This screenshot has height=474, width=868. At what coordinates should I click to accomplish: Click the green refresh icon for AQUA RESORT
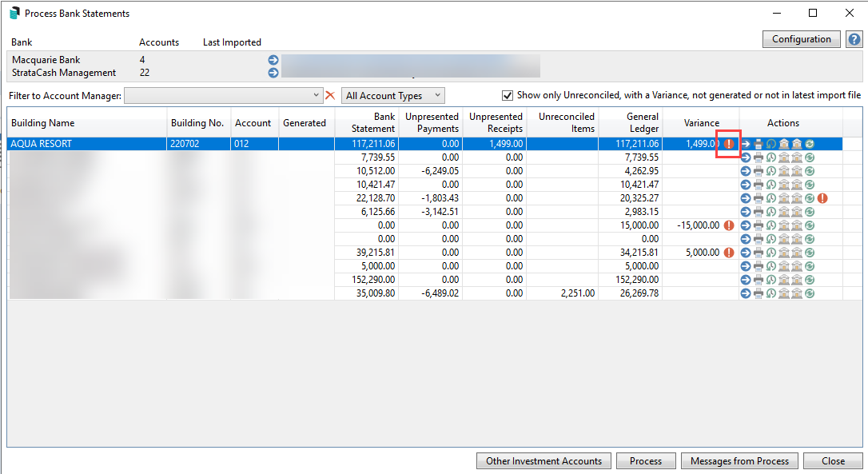click(x=810, y=144)
